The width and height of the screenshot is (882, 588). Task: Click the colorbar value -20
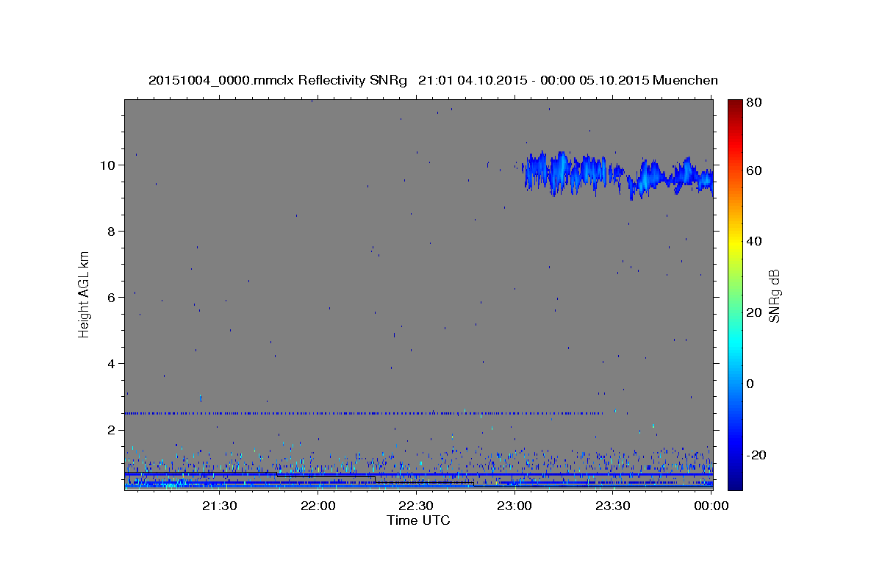[758, 455]
